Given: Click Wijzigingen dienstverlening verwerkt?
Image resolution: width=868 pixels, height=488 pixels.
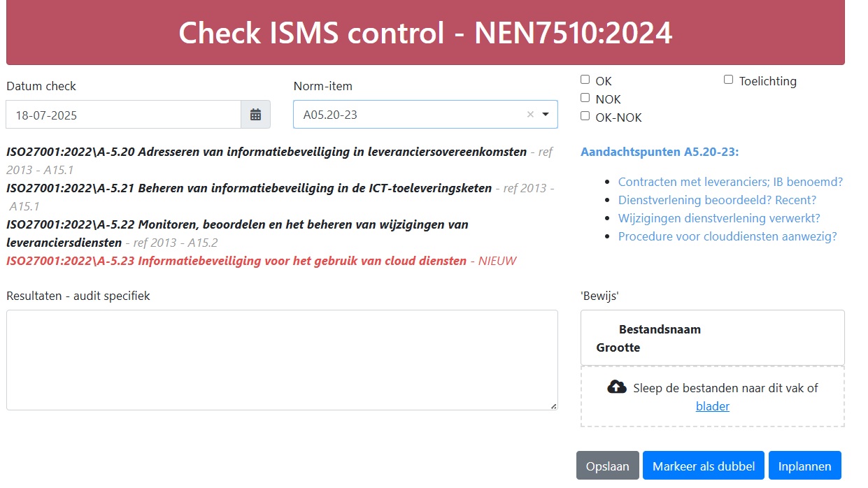Looking at the screenshot, I should pyautogui.click(x=719, y=218).
